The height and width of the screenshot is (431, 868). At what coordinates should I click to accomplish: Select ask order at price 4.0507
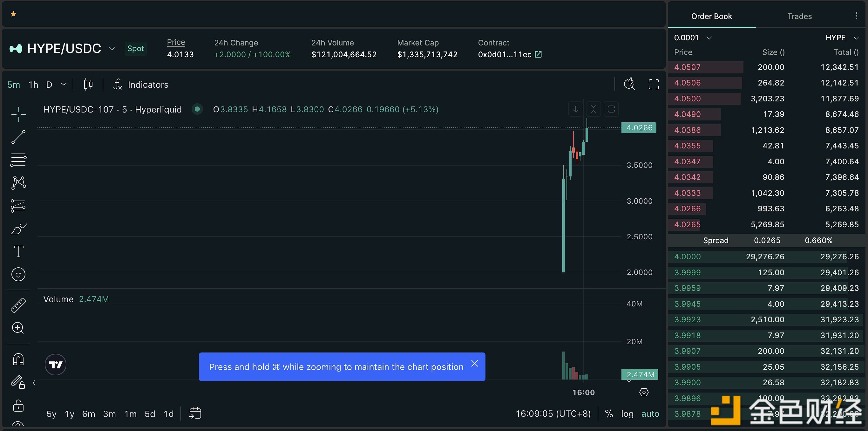click(766, 67)
